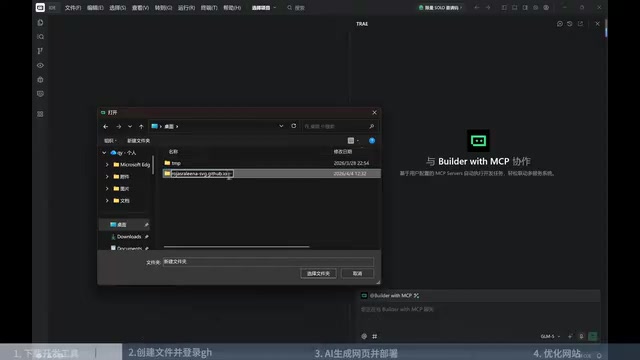The image size is (640, 360).
Task: Click the 选择文件夹 button
Action: click(318, 273)
